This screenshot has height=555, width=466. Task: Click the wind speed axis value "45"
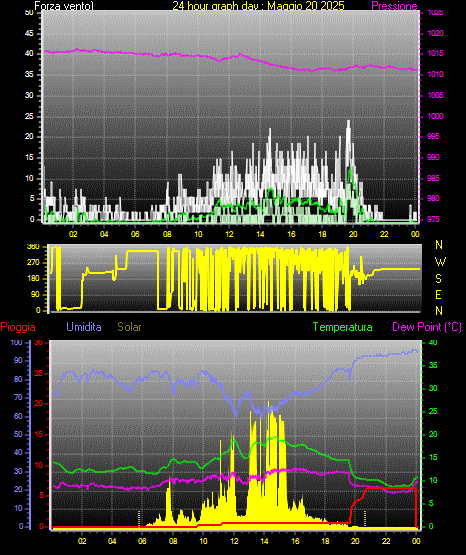[x=29, y=33]
